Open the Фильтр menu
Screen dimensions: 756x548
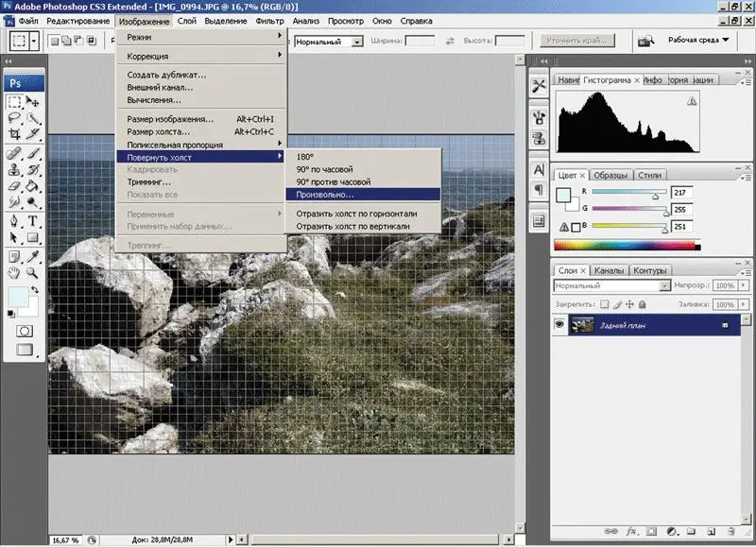pos(269,21)
